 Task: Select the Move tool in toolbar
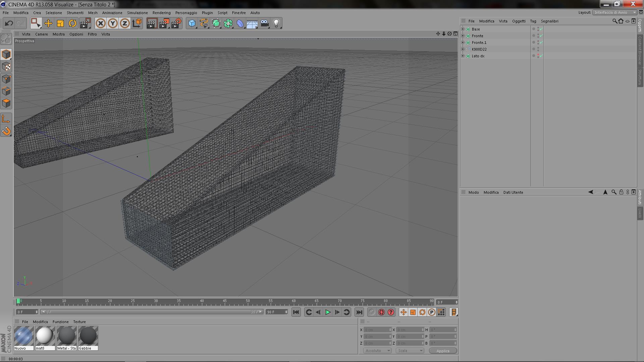[48, 23]
